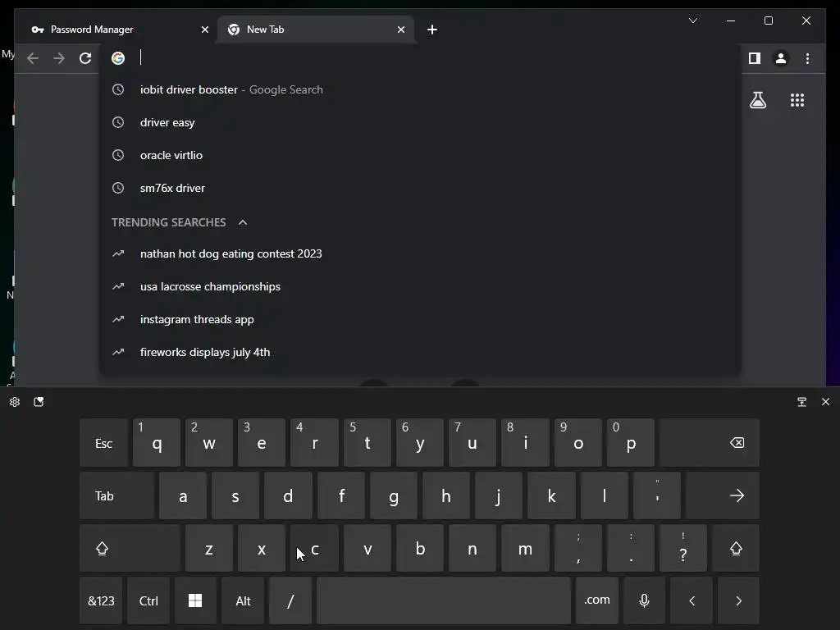
Task: Go back with the back arrow
Action: point(33,58)
